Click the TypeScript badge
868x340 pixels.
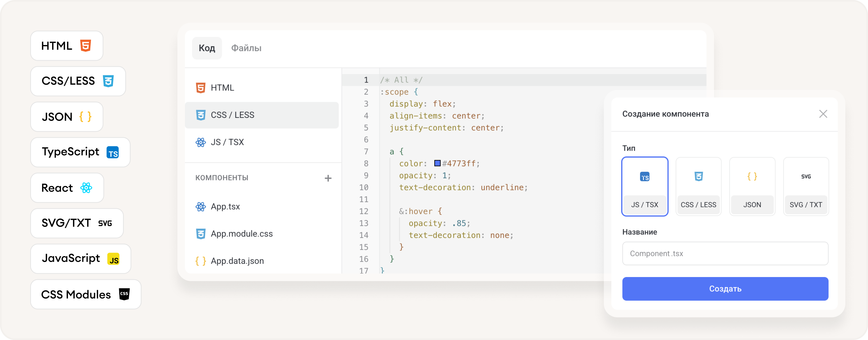click(x=81, y=152)
